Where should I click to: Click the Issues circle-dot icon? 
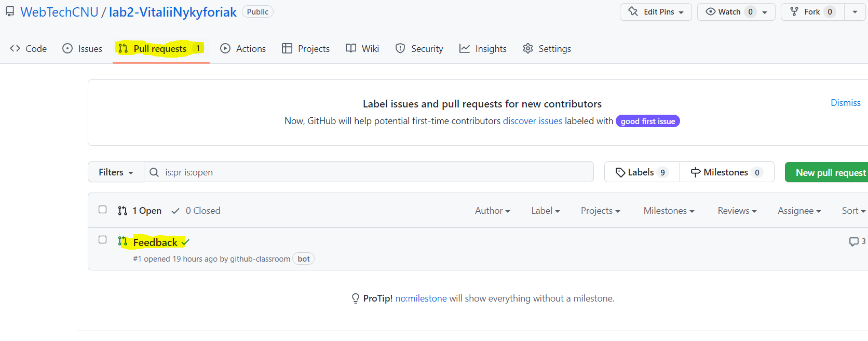[67, 48]
